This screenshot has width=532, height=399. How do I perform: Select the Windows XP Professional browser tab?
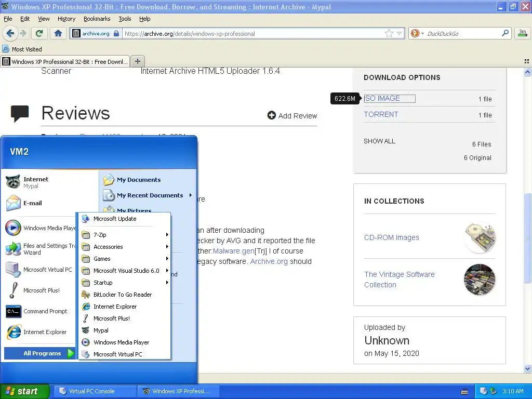click(65, 61)
